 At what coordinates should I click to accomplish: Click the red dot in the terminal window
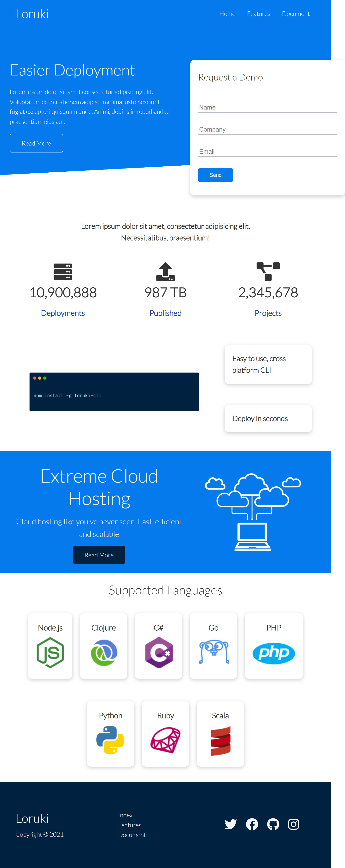[35, 378]
